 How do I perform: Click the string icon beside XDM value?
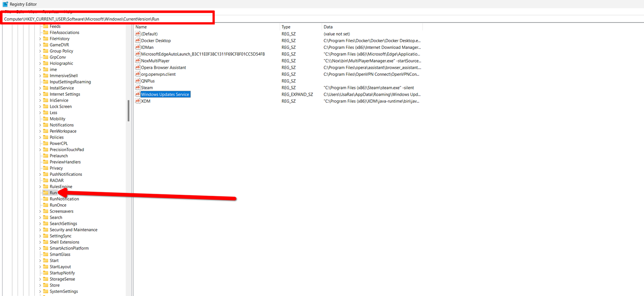coord(137,101)
